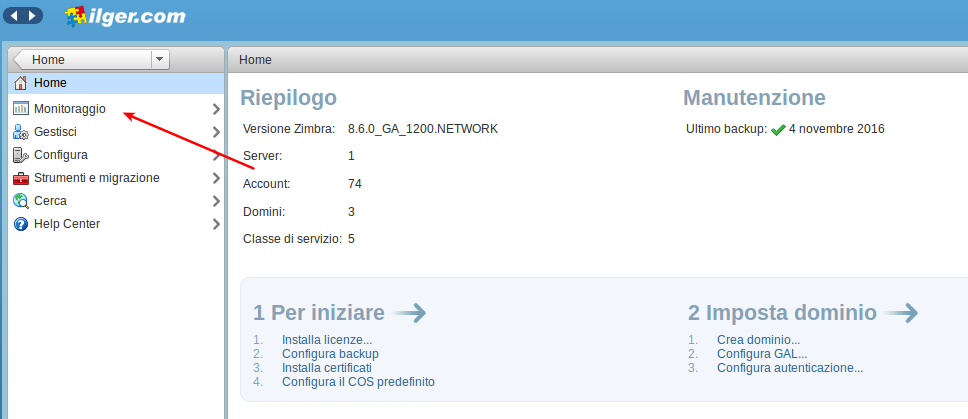
Task: Click the arrow after Imposta dominio
Action: pos(901,313)
